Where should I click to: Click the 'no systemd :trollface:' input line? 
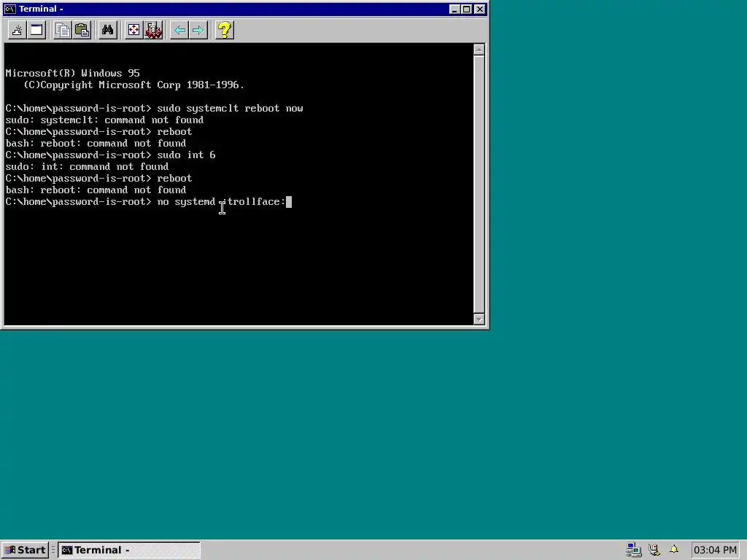point(221,201)
